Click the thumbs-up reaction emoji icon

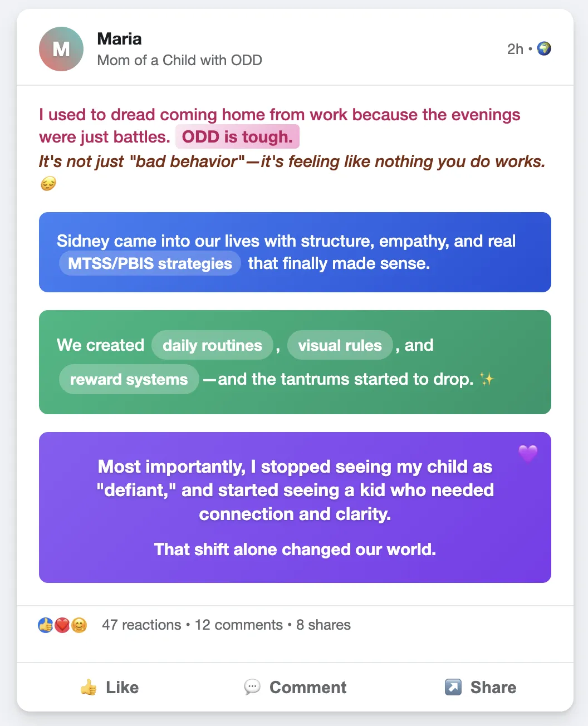[x=45, y=625]
